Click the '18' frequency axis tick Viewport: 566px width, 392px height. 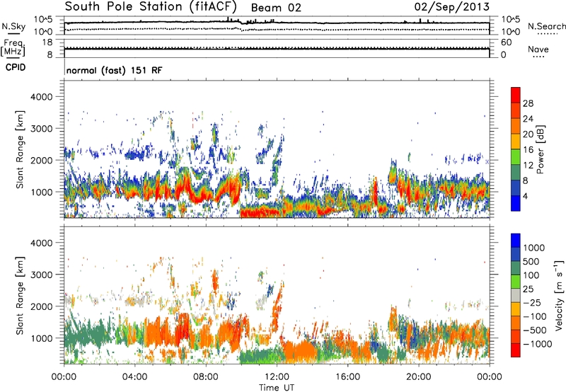[x=47, y=42]
